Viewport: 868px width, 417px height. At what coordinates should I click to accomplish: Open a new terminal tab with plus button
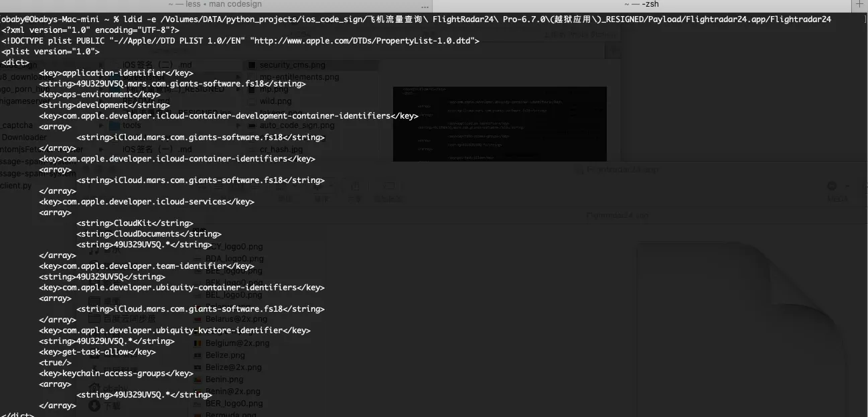tap(860, 5)
